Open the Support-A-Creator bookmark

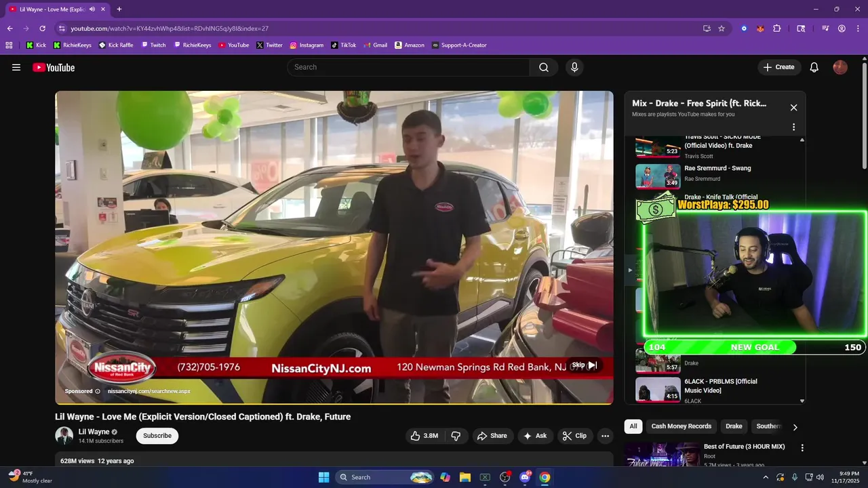[459, 45]
